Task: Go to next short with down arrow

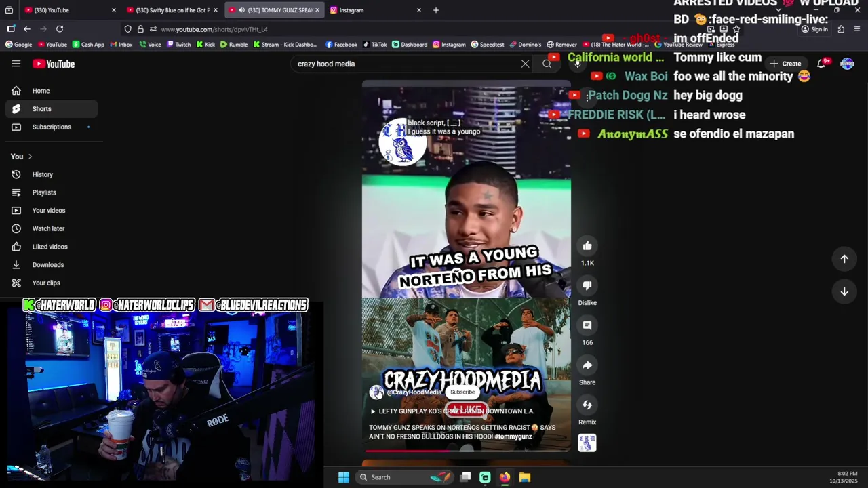Action: point(844,291)
